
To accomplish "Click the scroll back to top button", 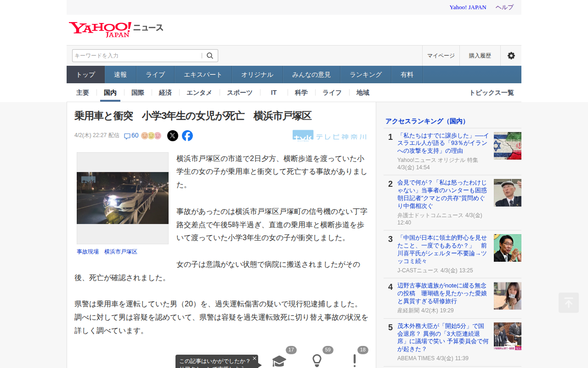I will (569, 303).
